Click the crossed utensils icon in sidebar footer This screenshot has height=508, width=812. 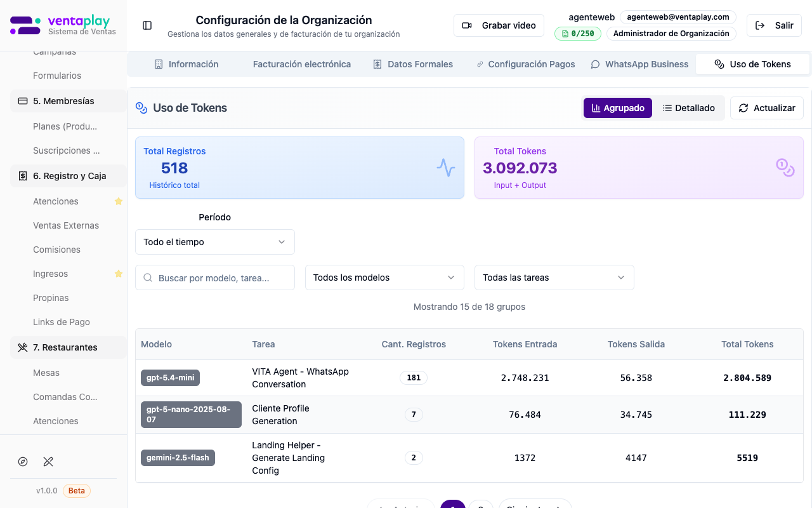coord(48,462)
